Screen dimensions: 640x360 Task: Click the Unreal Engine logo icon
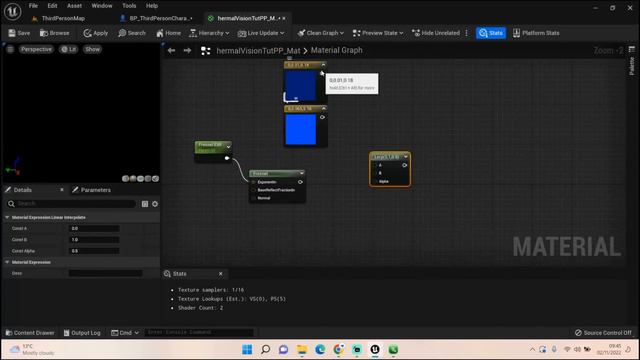pos(13,11)
